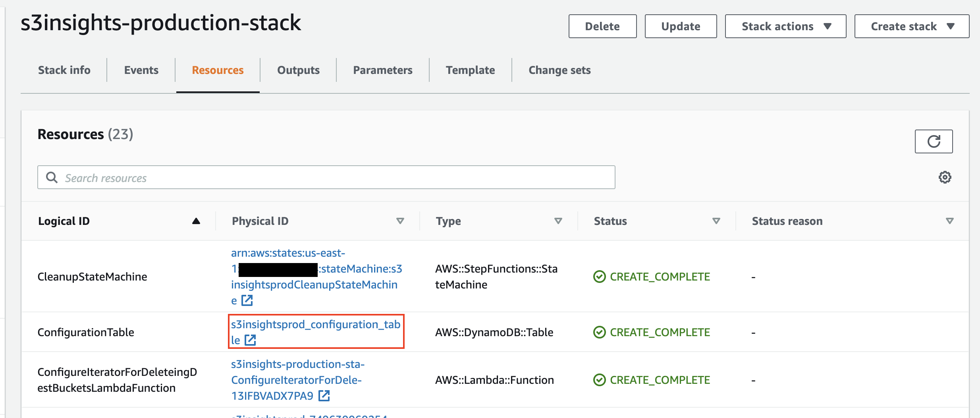Open external link icon for CleanupStateMachine
The image size is (980, 418).
pos(247,300)
